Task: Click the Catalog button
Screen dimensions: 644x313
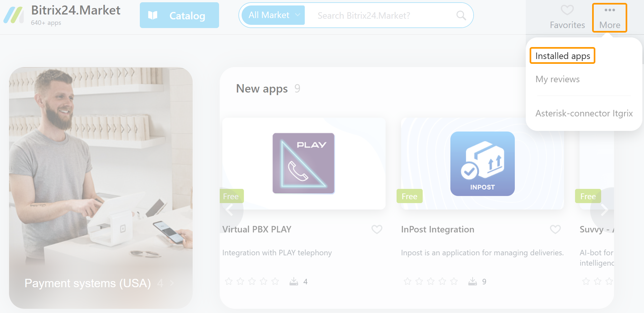Action: coord(179,15)
